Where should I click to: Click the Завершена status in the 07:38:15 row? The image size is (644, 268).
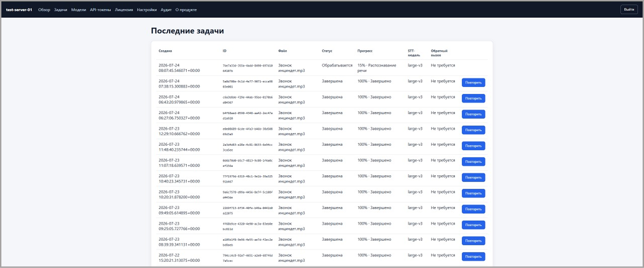click(x=332, y=81)
